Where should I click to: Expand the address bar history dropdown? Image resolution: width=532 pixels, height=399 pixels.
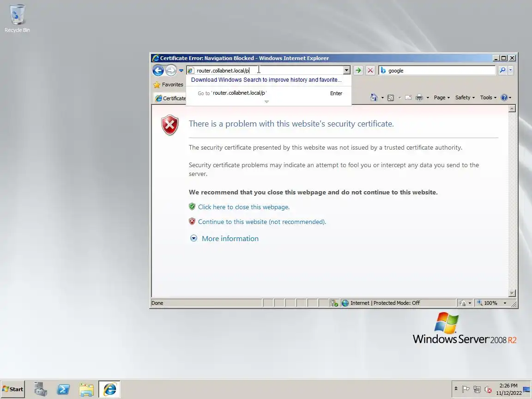pos(346,70)
